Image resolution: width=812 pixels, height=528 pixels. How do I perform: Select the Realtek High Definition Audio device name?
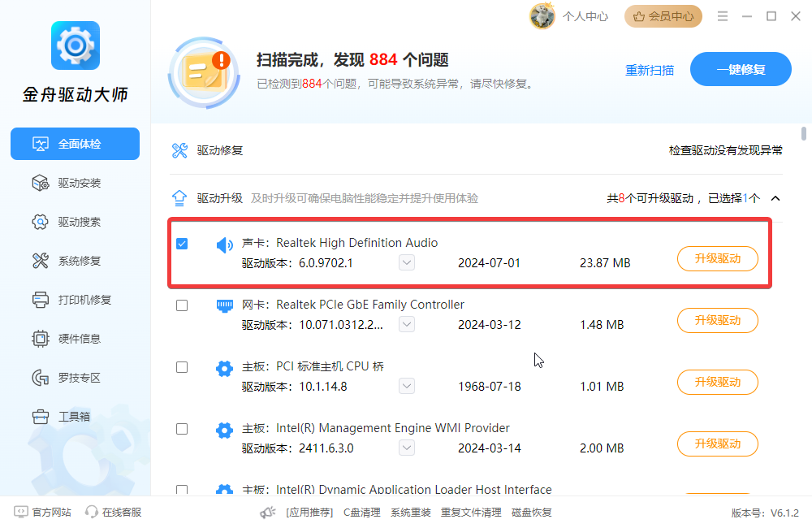(x=356, y=243)
